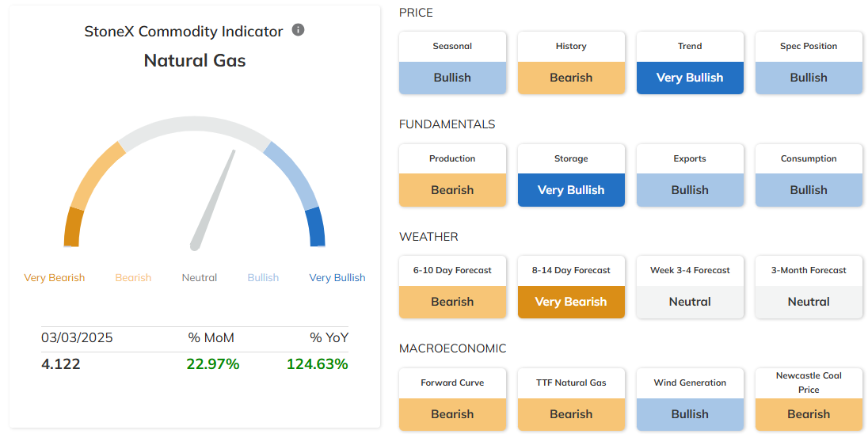Click the WEATHER section heading

point(428,237)
